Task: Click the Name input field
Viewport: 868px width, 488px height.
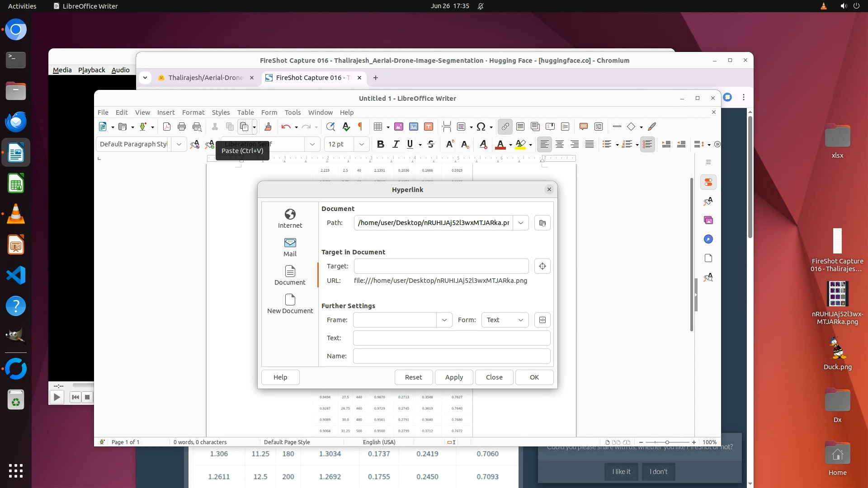Action: 451,356
